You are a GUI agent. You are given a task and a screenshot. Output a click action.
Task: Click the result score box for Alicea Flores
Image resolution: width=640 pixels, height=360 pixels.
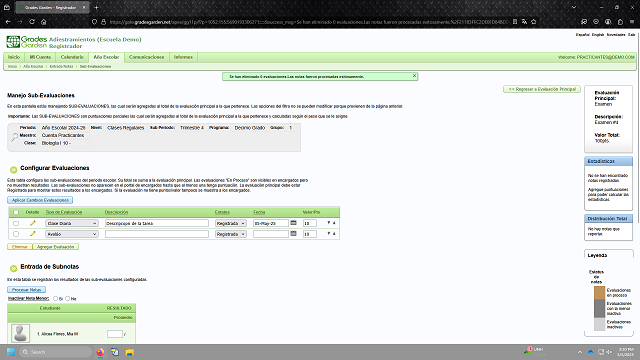click(115, 334)
